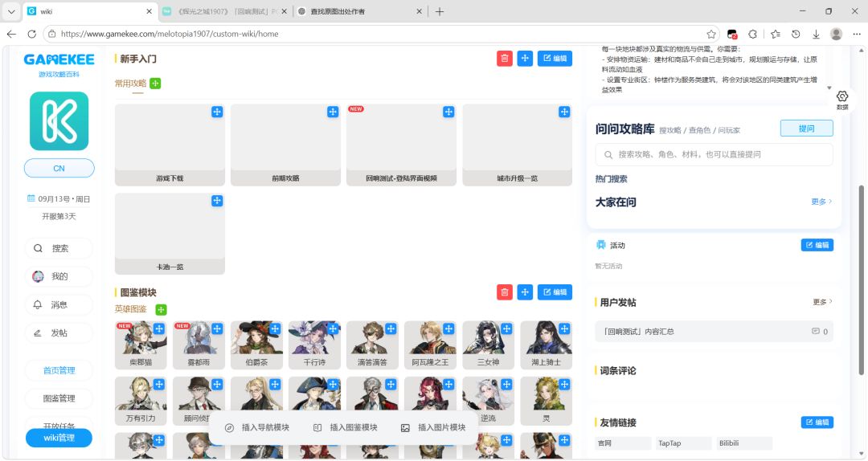Switch to the 查找原图出处作者 browser tab
Viewport: 868px width, 461px height.
[360, 11]
